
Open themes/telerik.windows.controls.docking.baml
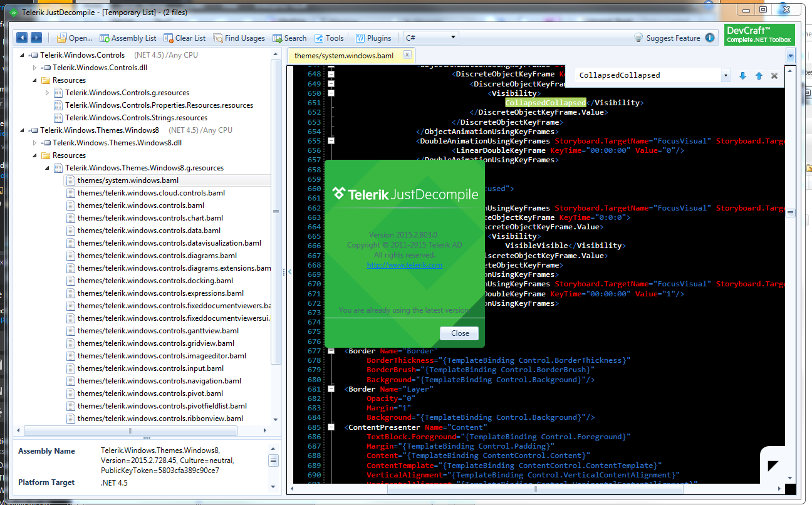[x=155, y=281]
